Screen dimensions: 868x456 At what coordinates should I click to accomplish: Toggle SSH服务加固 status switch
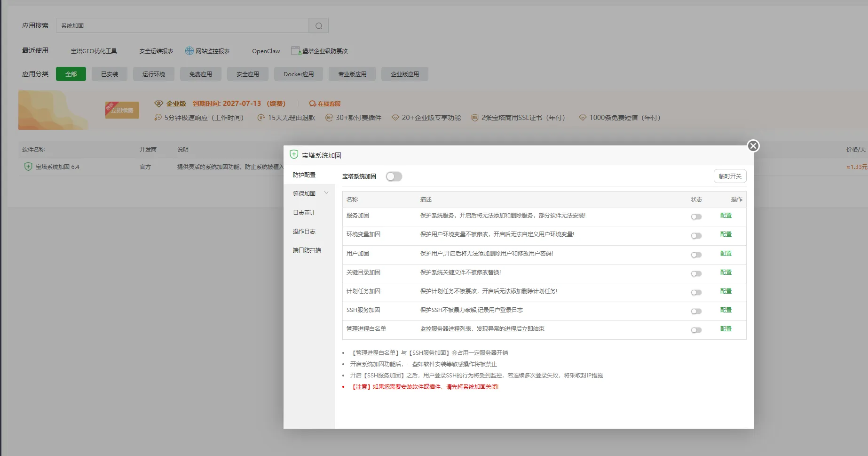click(696, 311)
